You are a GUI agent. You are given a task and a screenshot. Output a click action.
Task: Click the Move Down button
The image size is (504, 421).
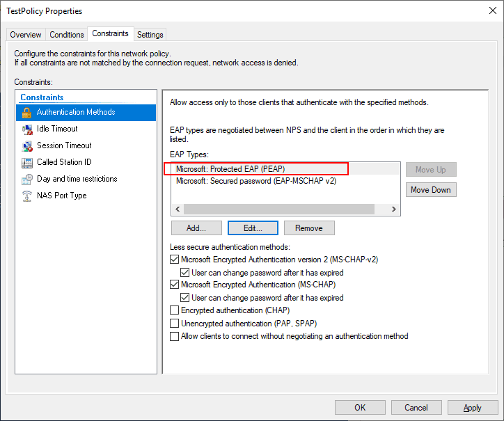[430, 190]
